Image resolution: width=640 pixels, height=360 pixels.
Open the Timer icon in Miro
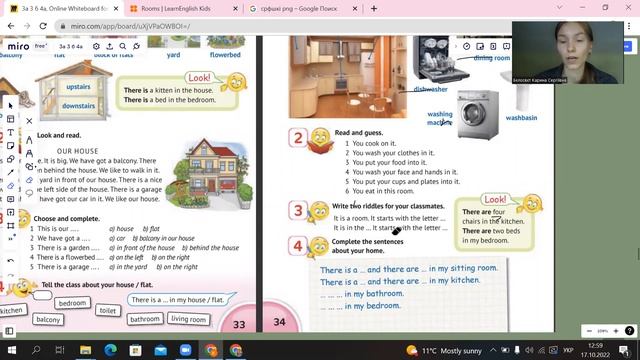[467, 46]
